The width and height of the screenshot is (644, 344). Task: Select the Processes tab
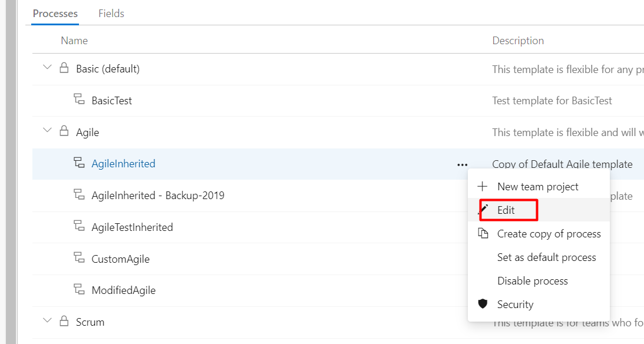click(x=55, y=14)
